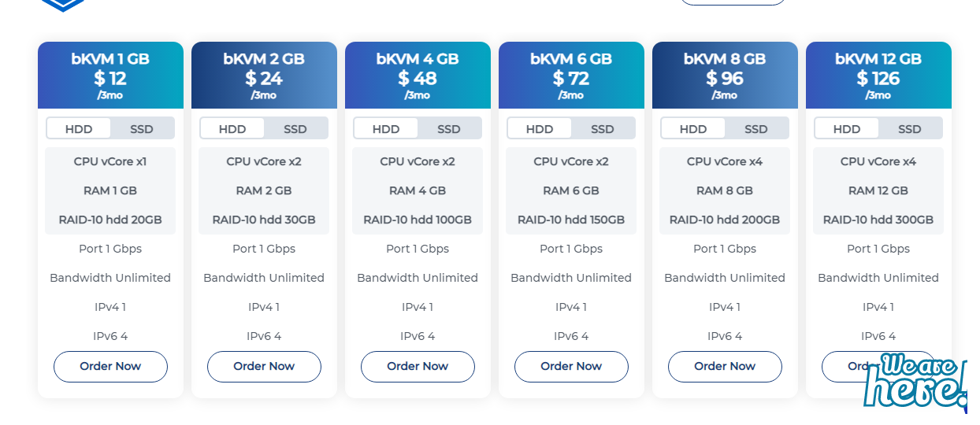Viewport: 980px width, 425px height.
Task: Switch bKVM 12 GB plan to SSD
Action: [910, 129]
